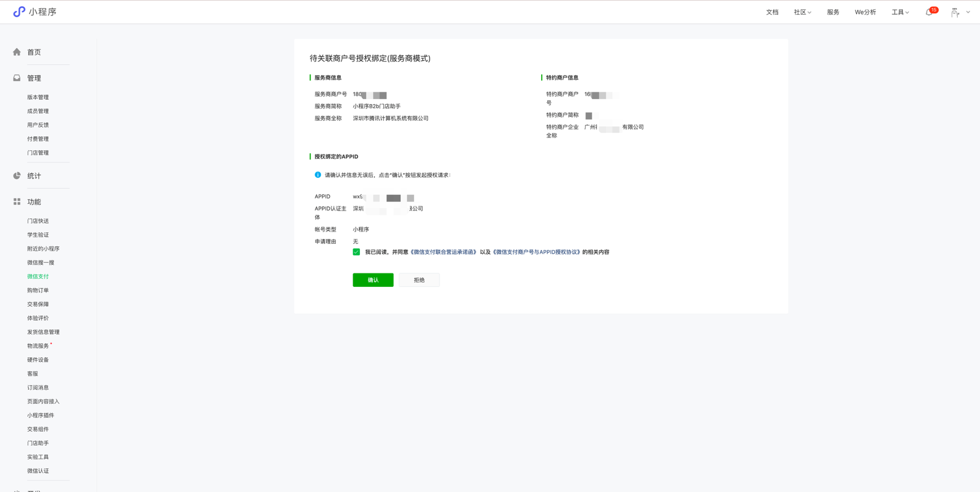The height and width of the screenshot is (492, 980).
Task: Click the 统计 pie chart icon
Action: (17, 175)
